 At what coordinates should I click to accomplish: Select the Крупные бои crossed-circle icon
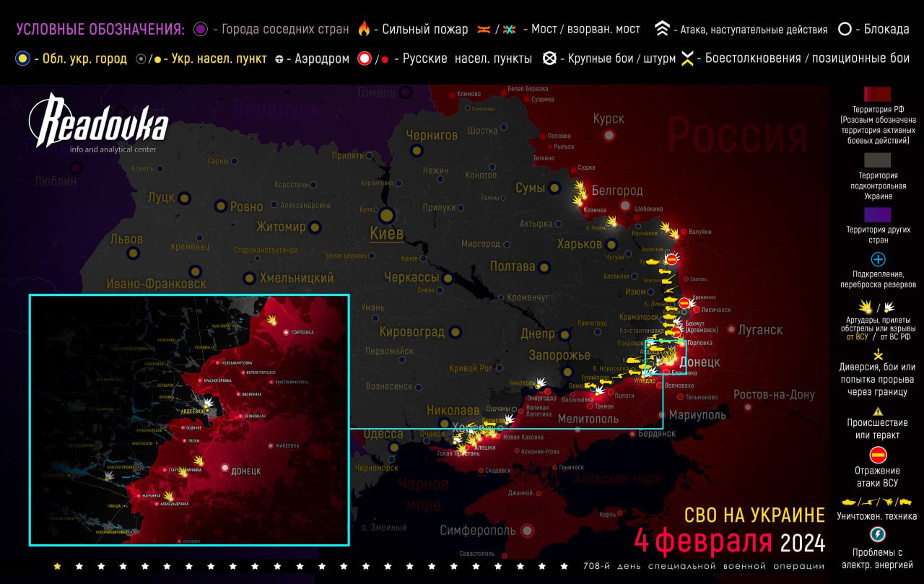pos(549,58)
